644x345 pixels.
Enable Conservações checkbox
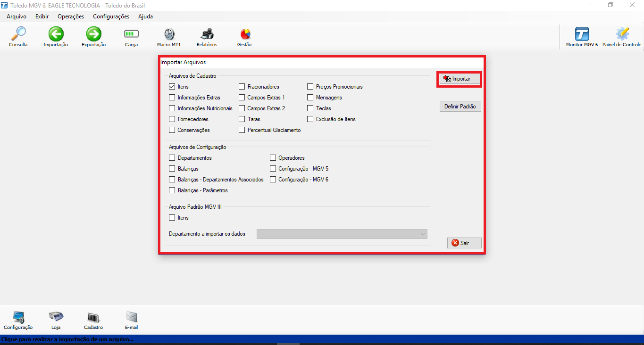point(172,130)
